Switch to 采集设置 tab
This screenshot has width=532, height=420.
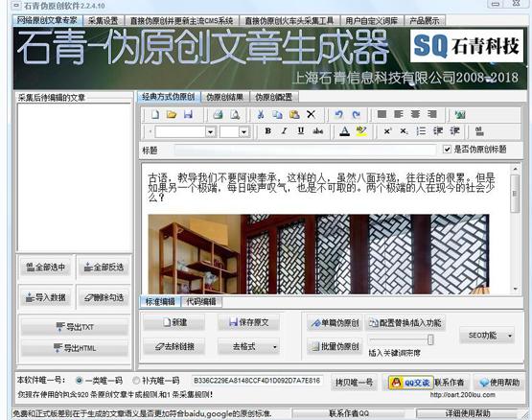[104, 21]
